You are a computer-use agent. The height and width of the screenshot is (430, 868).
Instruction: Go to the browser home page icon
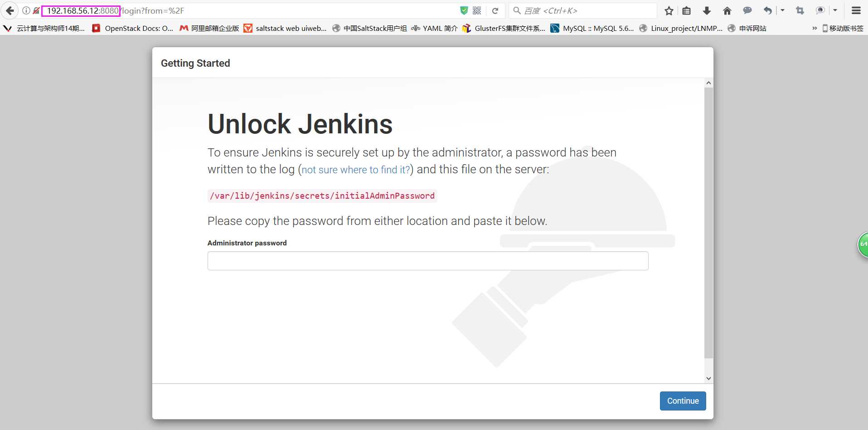point(727,10)
